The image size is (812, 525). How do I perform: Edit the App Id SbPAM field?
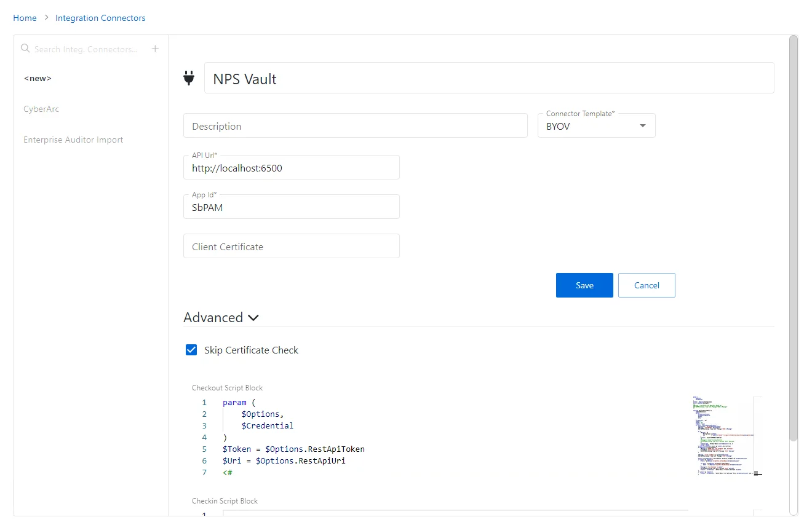coord(291,207)
